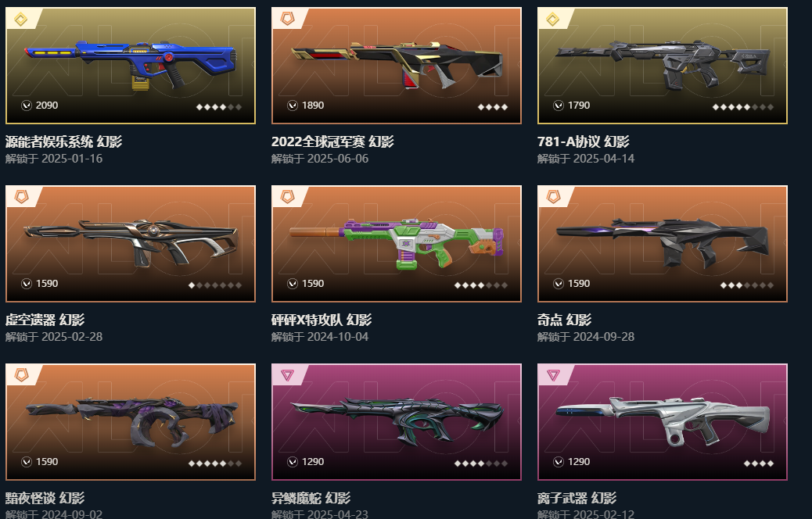Viewport: 812px width, 519px height.
Task: Click the VP currency icon beside 2090
Action: (27, 106)
